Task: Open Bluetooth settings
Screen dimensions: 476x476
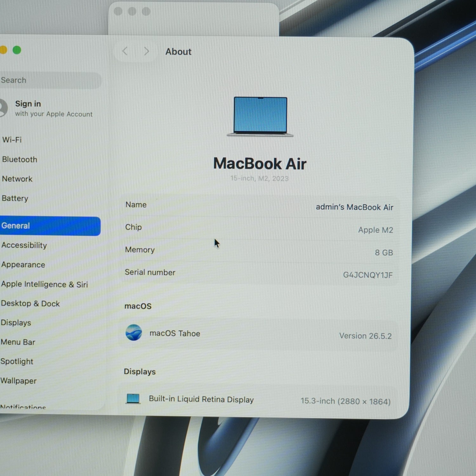Action: tap(19, 159)
